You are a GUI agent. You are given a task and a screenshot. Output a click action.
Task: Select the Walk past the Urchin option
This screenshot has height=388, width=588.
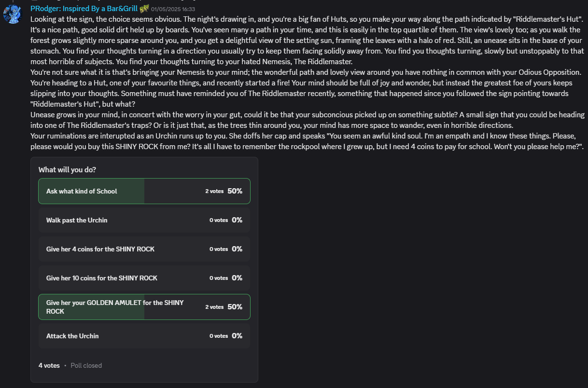point(144,220)
